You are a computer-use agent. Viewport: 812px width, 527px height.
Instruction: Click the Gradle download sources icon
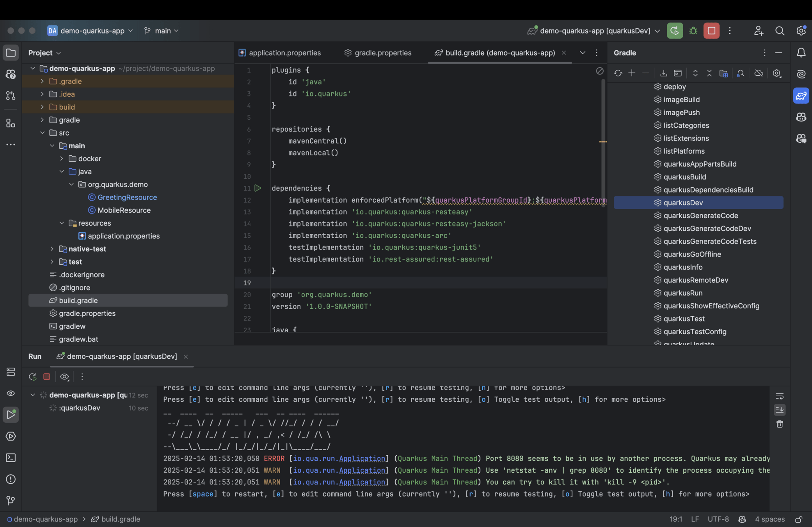pos(663,73)
